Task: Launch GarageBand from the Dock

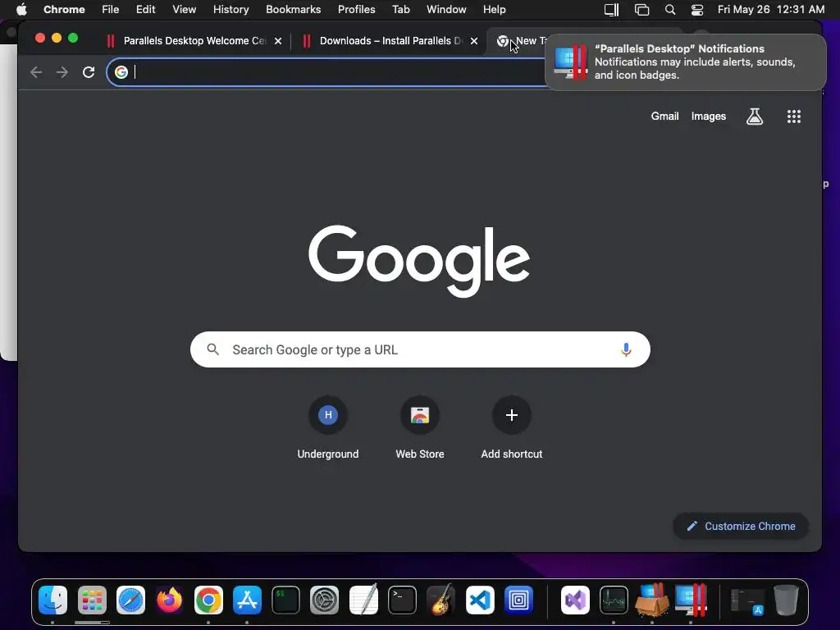Action: [x=441, y=600]
